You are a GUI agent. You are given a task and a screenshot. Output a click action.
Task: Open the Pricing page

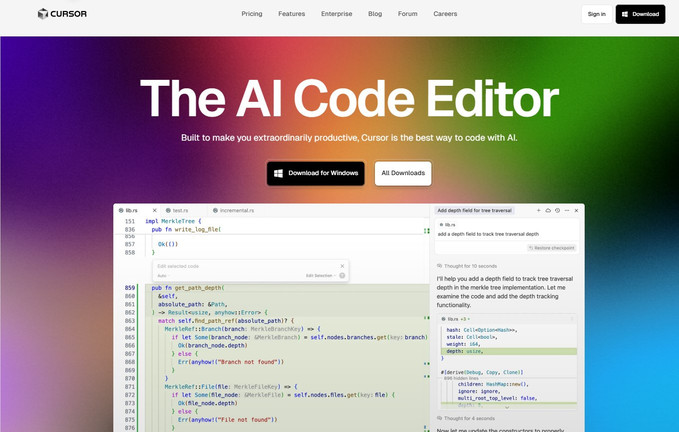click(252, 14)
